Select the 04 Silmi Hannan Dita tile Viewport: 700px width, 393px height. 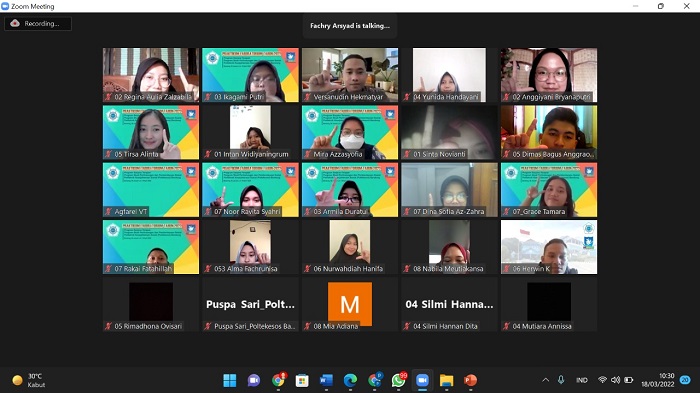(450, 304)
